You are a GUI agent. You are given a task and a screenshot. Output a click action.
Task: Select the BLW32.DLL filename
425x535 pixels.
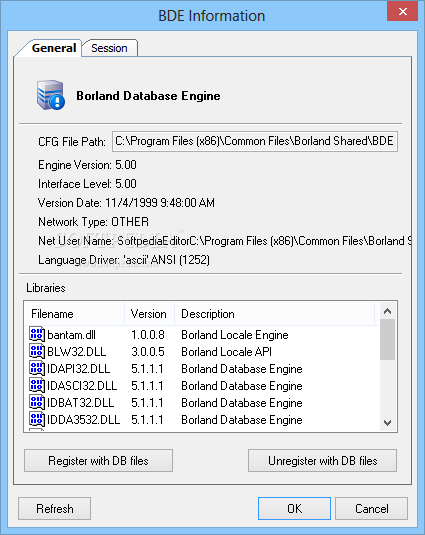coord(77,352)
